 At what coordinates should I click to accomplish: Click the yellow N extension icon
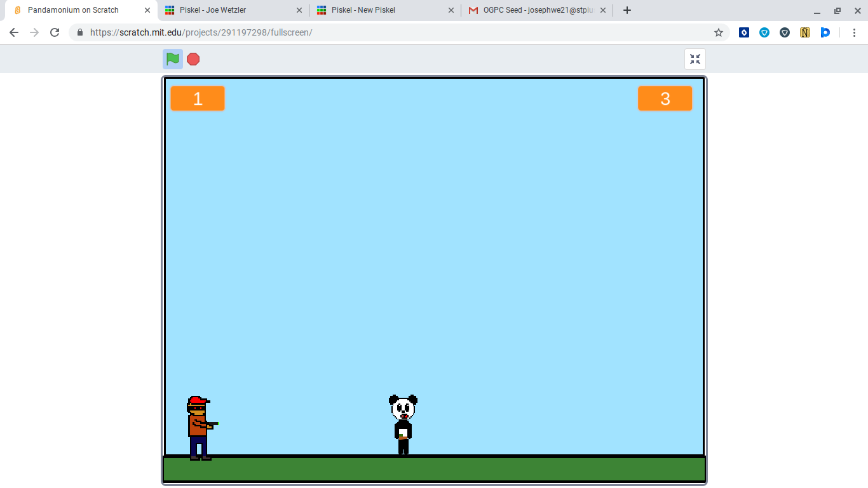tap(805, 32)
